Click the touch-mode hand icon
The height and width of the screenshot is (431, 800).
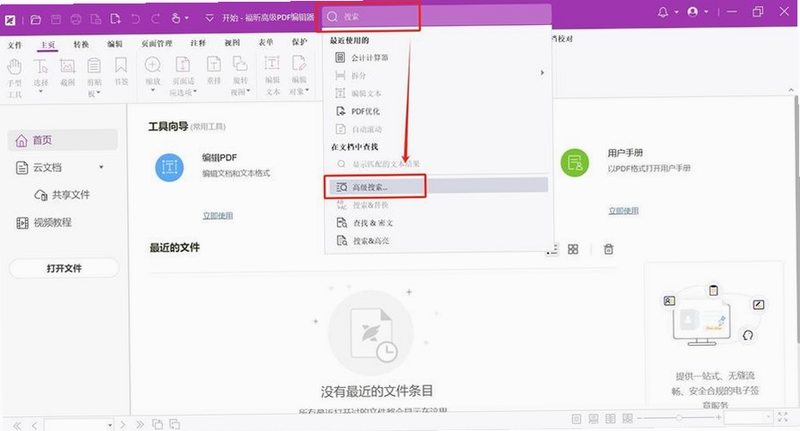pos(176,18)
